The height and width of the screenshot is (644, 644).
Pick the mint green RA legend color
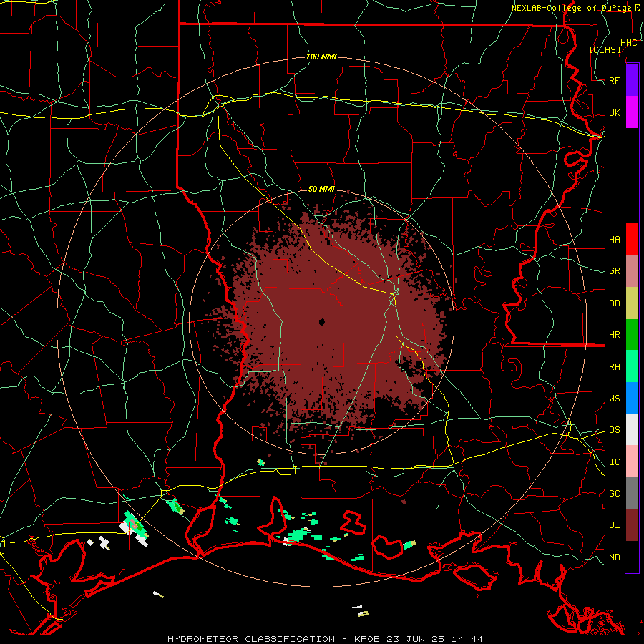tap(632, 366)
